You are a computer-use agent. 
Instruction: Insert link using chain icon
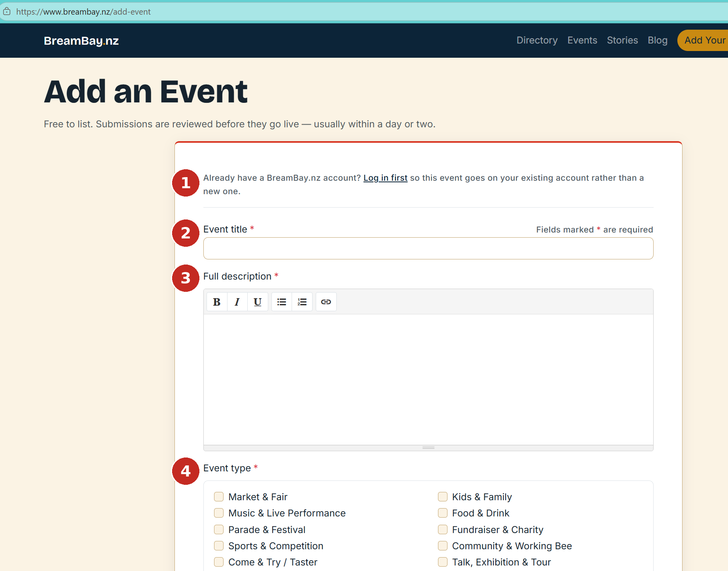tap(326, 302)
